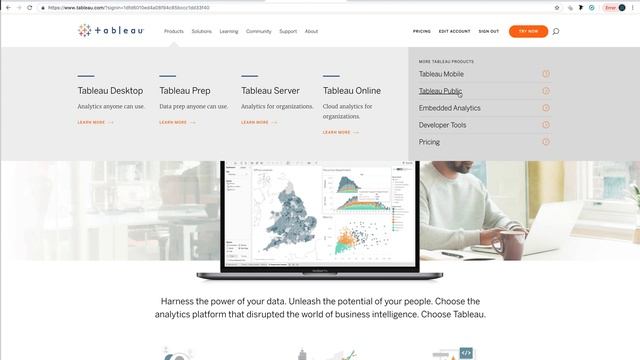The image size is (640, 360).
Task: Open the site search magnifier icon
Action: coord(556,31)
